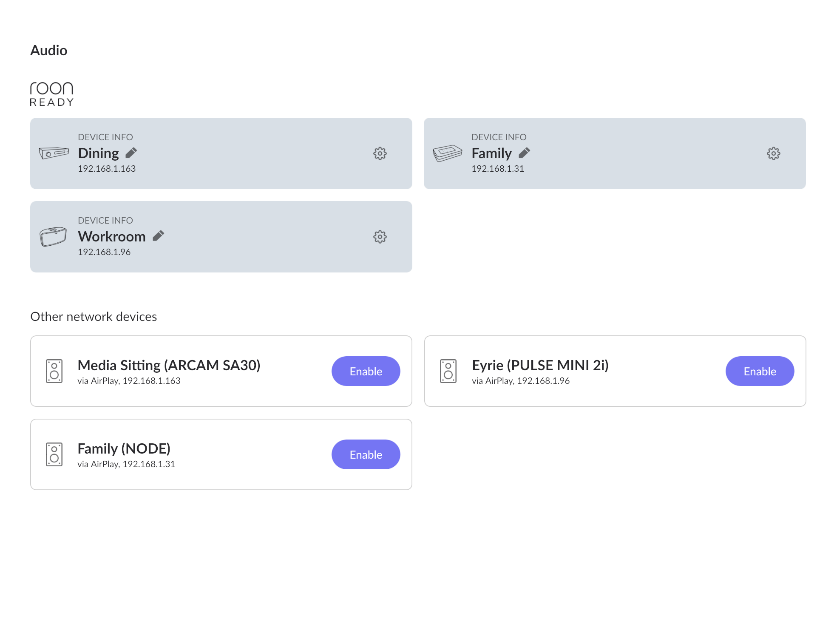The height and width of the screenshot is (644, 817).
Task: Click IP address 192.168.1.96 under Workroom
Action: [104, 252]
